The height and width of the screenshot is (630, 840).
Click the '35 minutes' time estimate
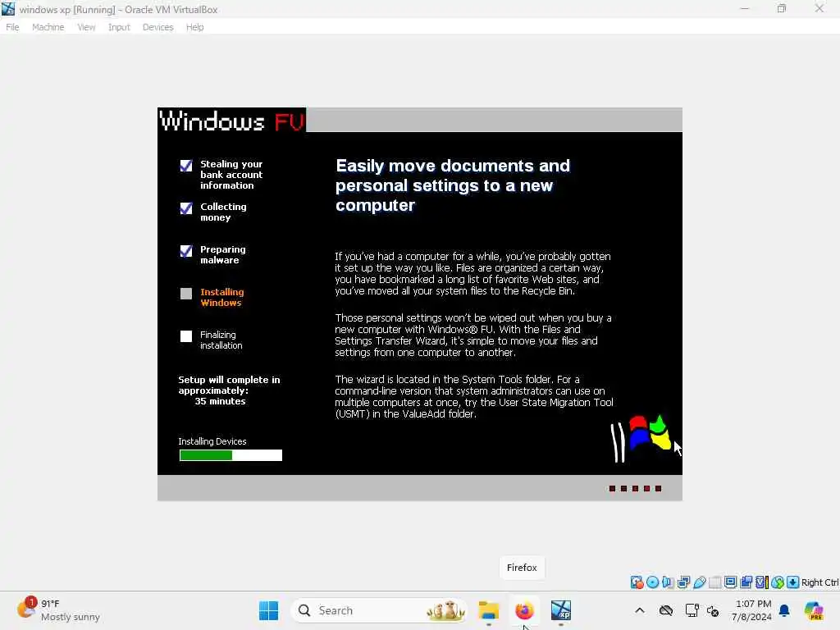click(220, 401)
